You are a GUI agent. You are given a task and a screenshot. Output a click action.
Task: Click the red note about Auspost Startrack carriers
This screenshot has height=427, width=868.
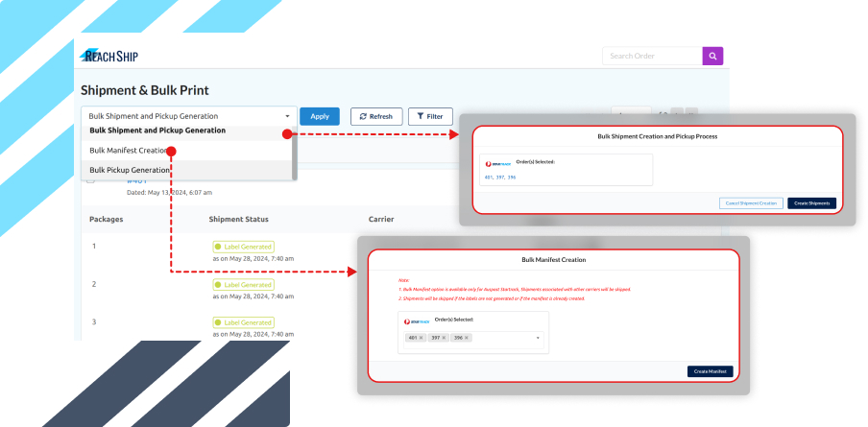tap(515, 289)
